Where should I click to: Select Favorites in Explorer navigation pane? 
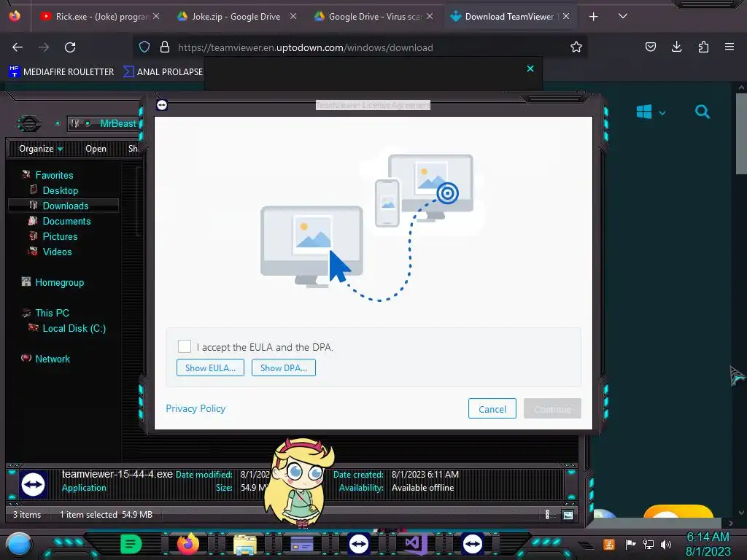tap(54, 175)
